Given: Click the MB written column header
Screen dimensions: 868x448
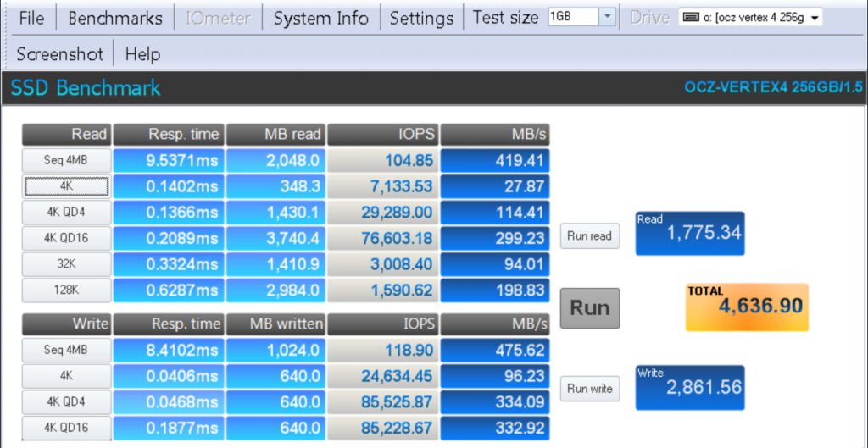Looking at the screenshot, I should coord(275,324).
